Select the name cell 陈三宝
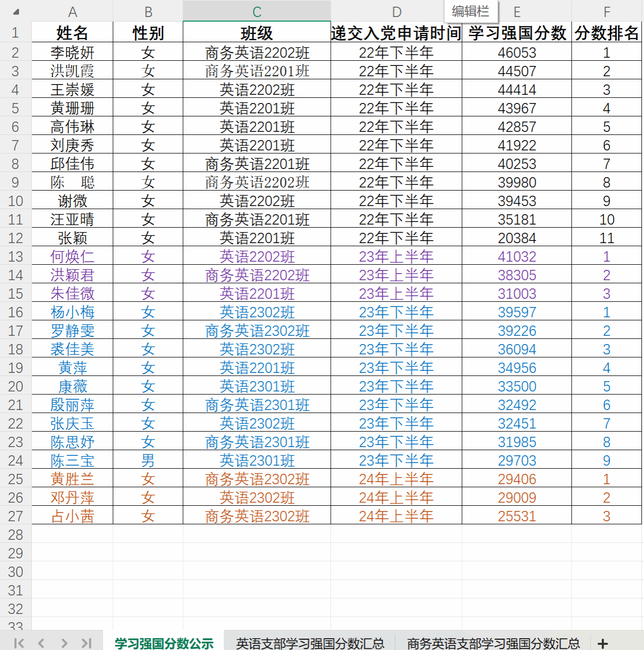 pyautogui.click(x=73, y=460)
